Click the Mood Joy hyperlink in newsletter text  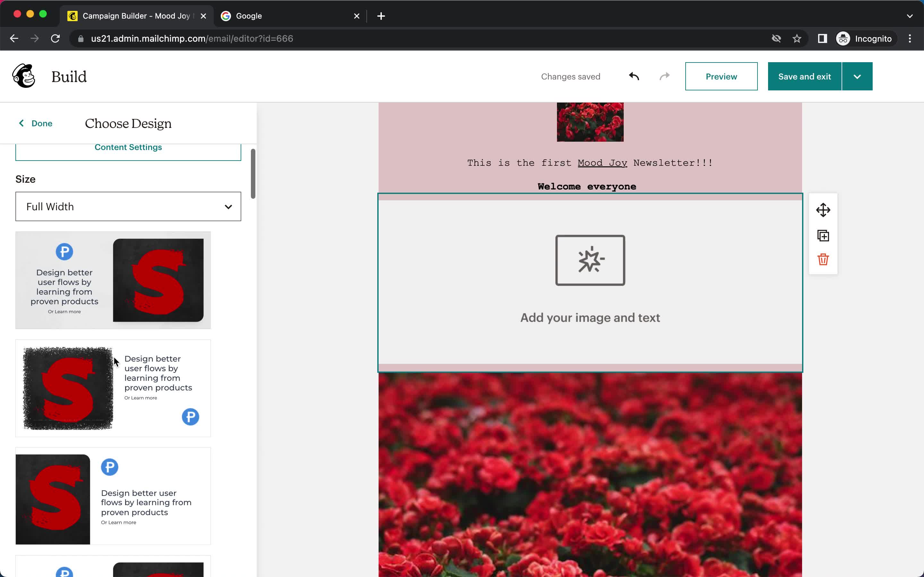pyautogui.click(x=602, y=162)
